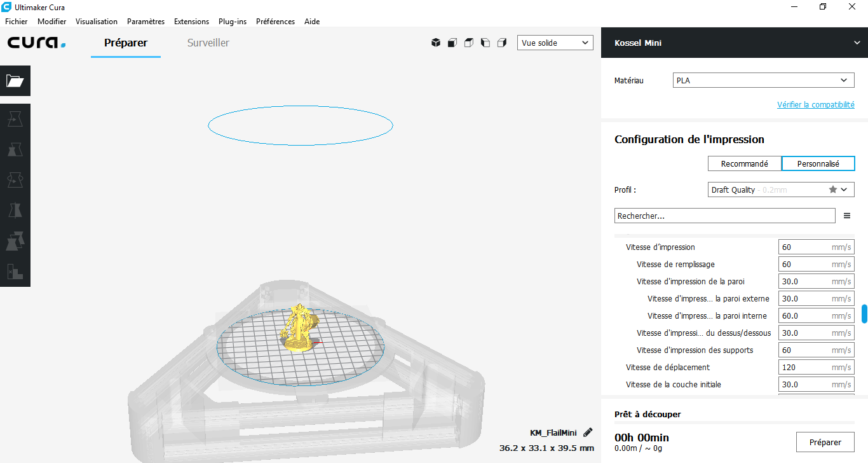Select the Mirror tool in left toolbar
This screenshot has height=463, width=868.
point(15,211)
